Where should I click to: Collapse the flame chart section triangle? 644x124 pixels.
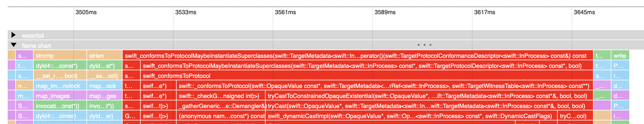14,45
